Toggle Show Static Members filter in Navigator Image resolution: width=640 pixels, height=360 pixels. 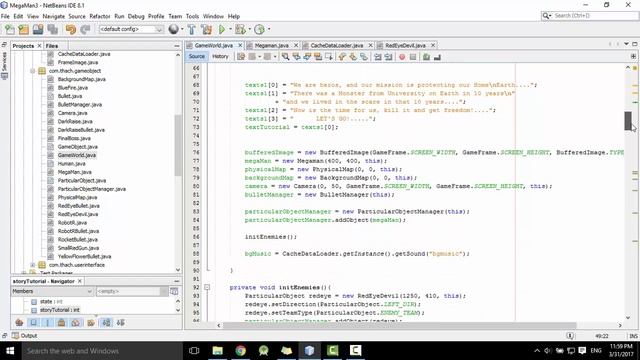(x=47, y=322)
